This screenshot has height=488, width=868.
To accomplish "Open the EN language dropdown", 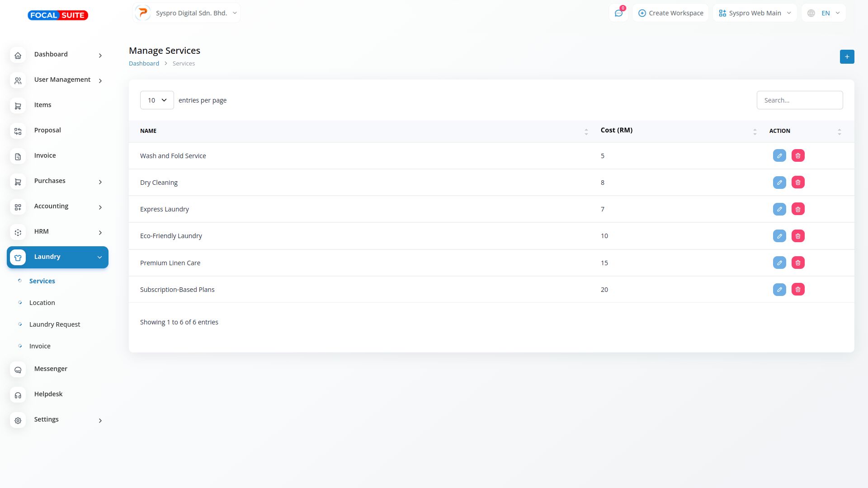I will (824, 13).
